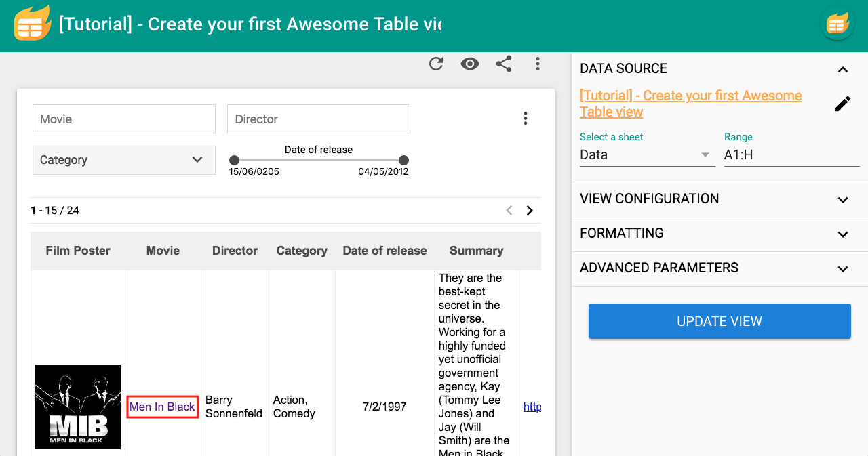Open the Men In Black movie link
868x456 pixels.
162,407
